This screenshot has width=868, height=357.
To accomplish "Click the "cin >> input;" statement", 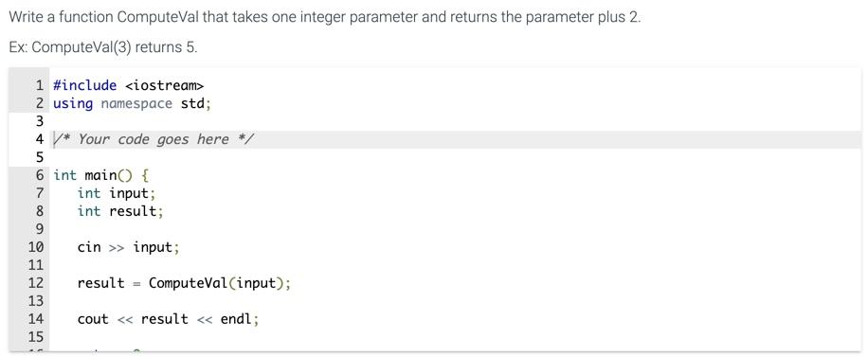I will tap(129, 247).
